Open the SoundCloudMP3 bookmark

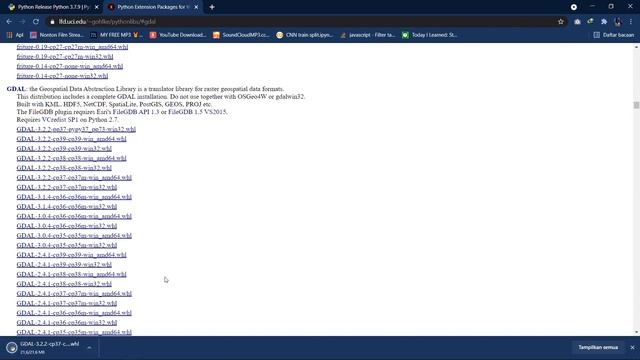241,35
